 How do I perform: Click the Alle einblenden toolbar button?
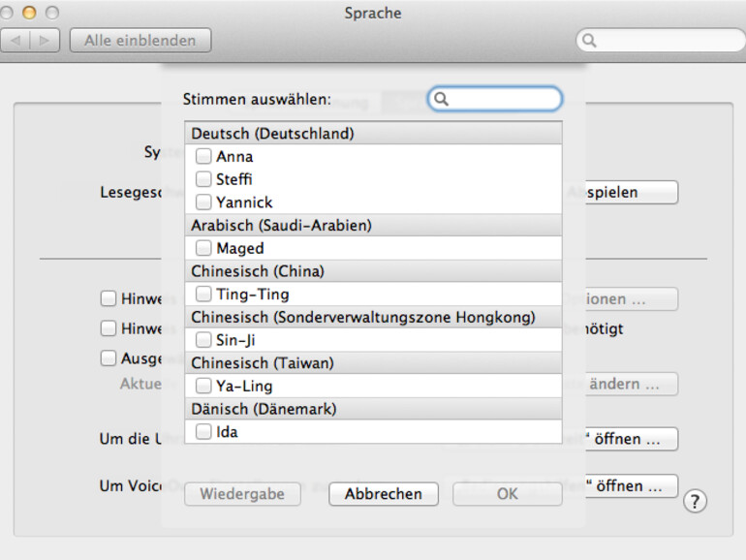tap(140, 41)
